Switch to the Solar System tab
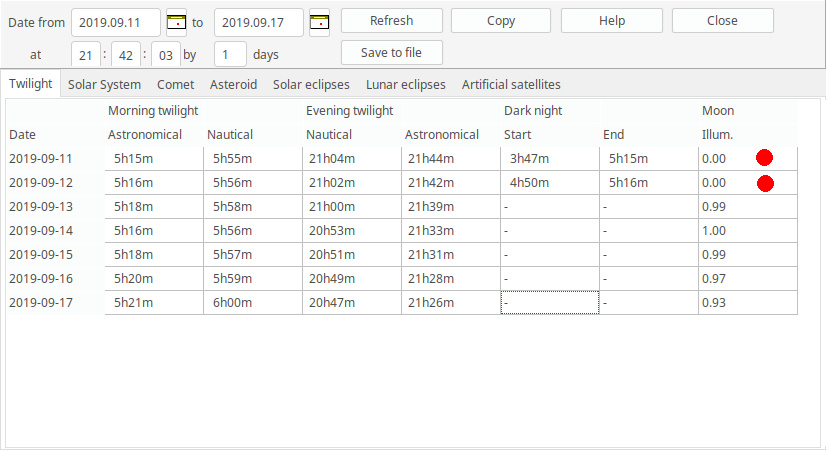826x450 pixels. [104, 85]
